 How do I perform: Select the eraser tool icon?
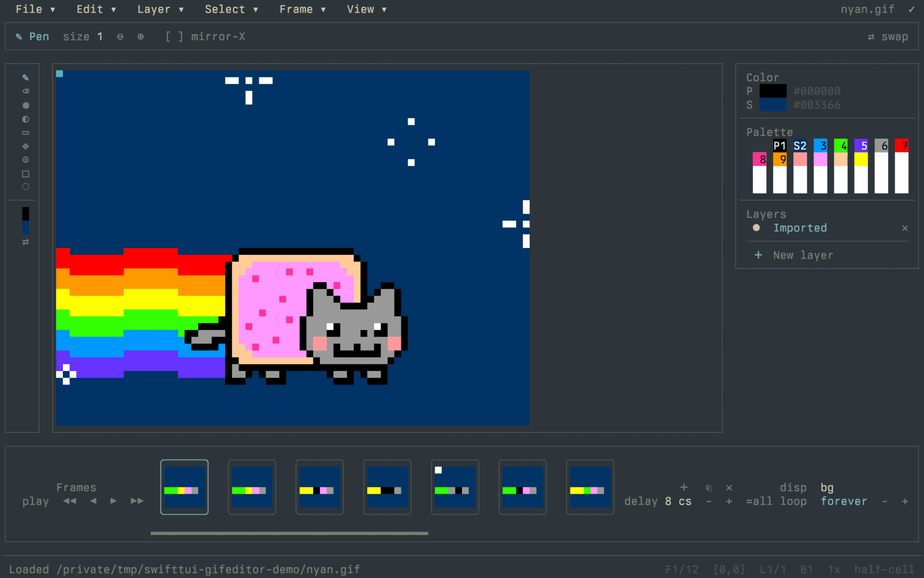[x=25, y=91]
